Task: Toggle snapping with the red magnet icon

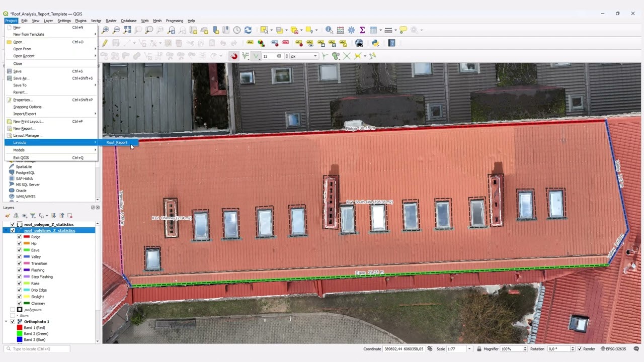Action: 234,56
